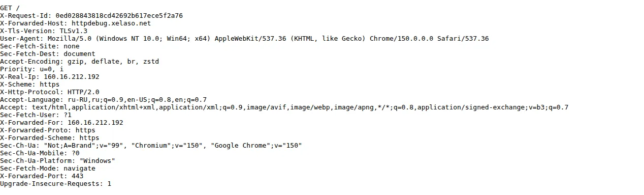The width and height of the screenshot is (644, 195).
Task: Click the X-Scheme: https line
Action: pos(30,85)
